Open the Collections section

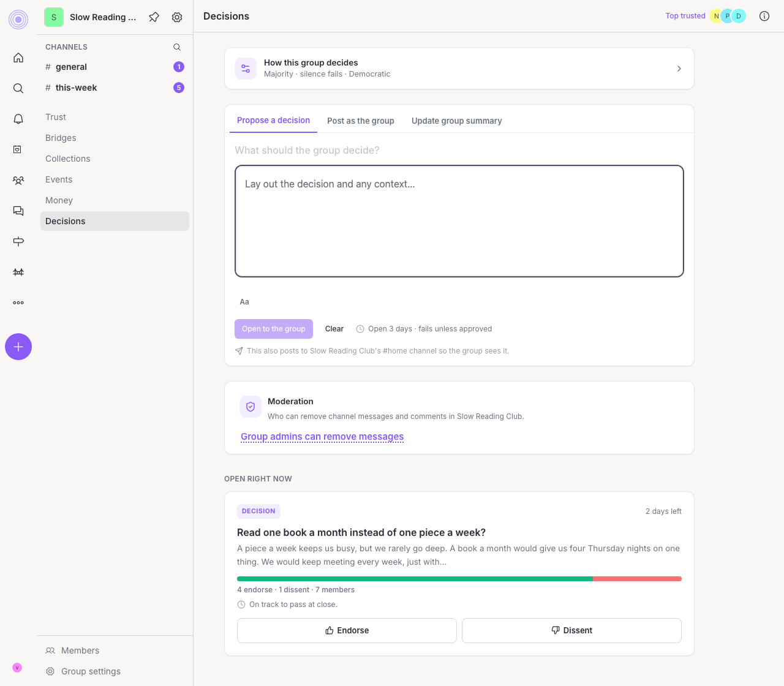tap(115, 159)
